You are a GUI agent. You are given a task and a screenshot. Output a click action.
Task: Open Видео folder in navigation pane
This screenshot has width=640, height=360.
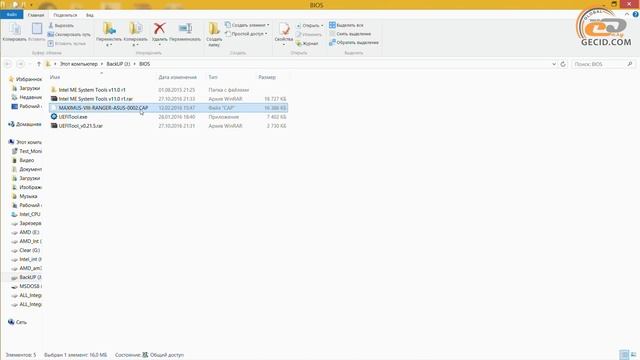tap(23, 160)
